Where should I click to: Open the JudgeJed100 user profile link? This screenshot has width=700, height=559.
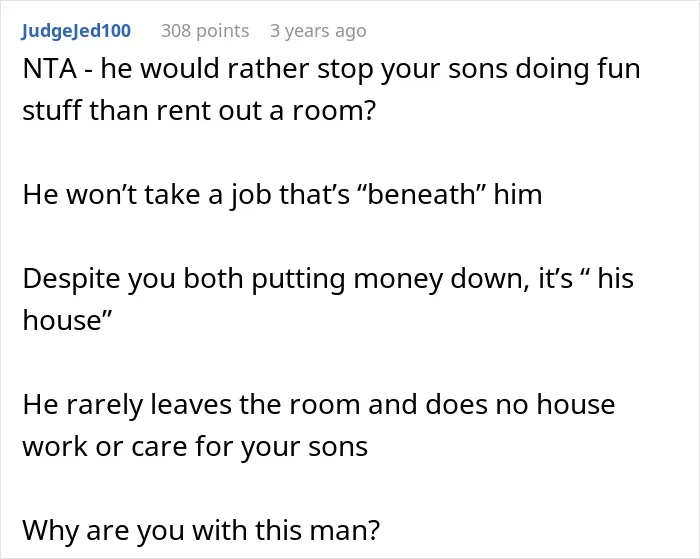76,31
